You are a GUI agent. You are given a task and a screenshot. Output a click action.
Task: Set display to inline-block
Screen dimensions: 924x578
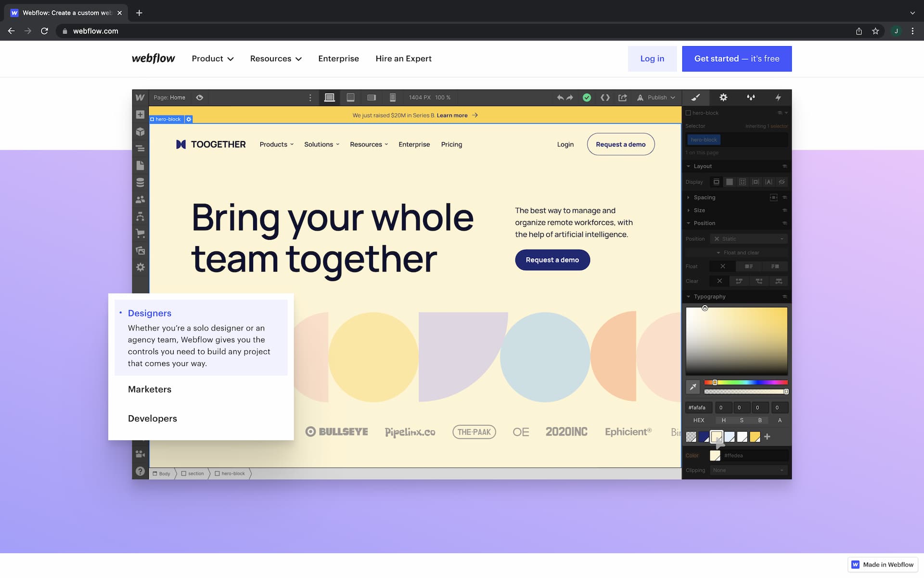tap(756, 182)
